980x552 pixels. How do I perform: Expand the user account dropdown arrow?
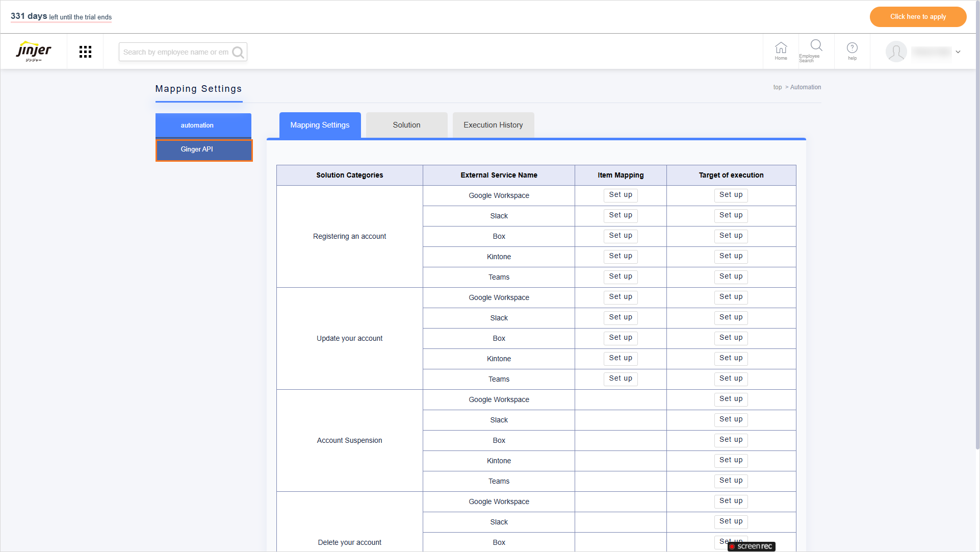coord(958,52)
